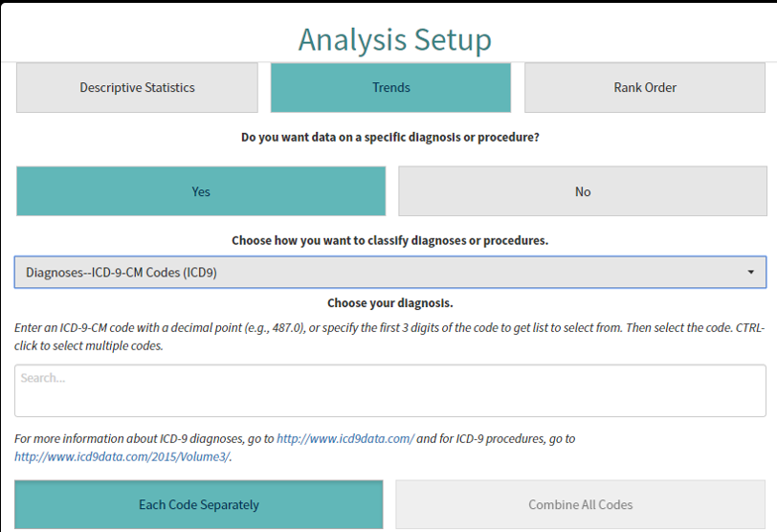Select the Descriptive Statistics analysis option
This screenshot has height=532, width=777.
[x=137, y=88]
